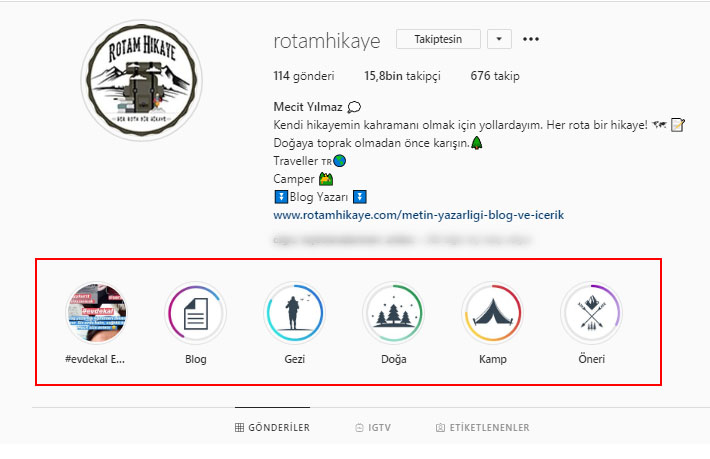Switch to the GÖNDERİLER tab
Screen dimensions: 710x459
point(273,427)
